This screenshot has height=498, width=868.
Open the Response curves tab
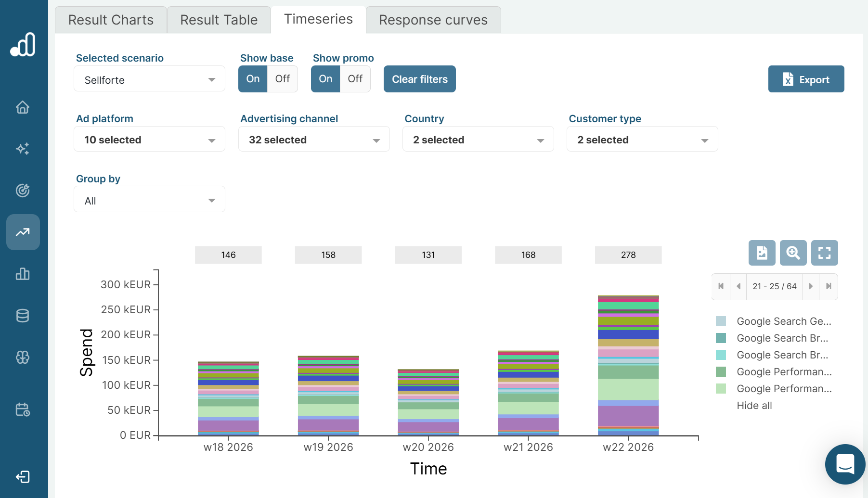click(x=433, y=20)
